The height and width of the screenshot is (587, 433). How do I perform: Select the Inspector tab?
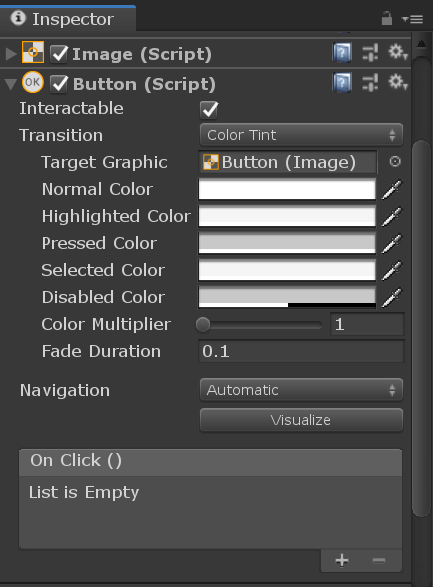point(67,19)
